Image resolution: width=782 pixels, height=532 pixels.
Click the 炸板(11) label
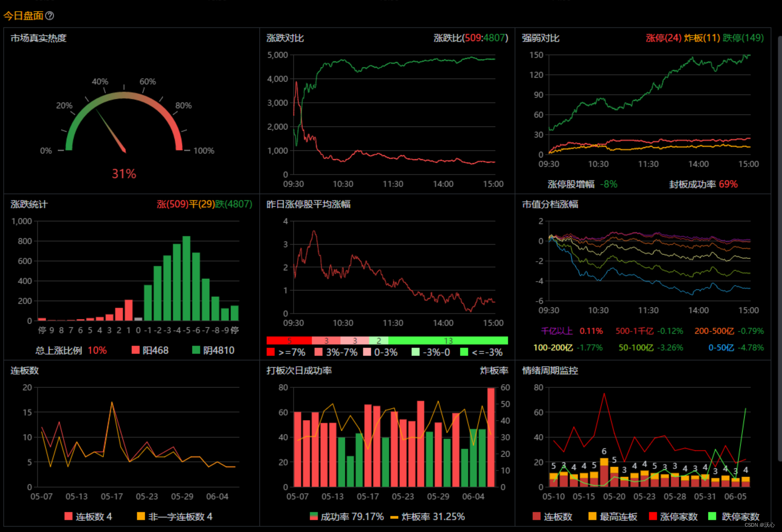(x=702, y=38)
